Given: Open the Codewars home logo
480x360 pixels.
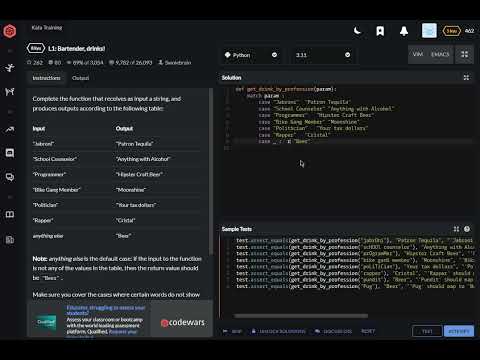Looking at the screenshot, I should coord(10,31).
